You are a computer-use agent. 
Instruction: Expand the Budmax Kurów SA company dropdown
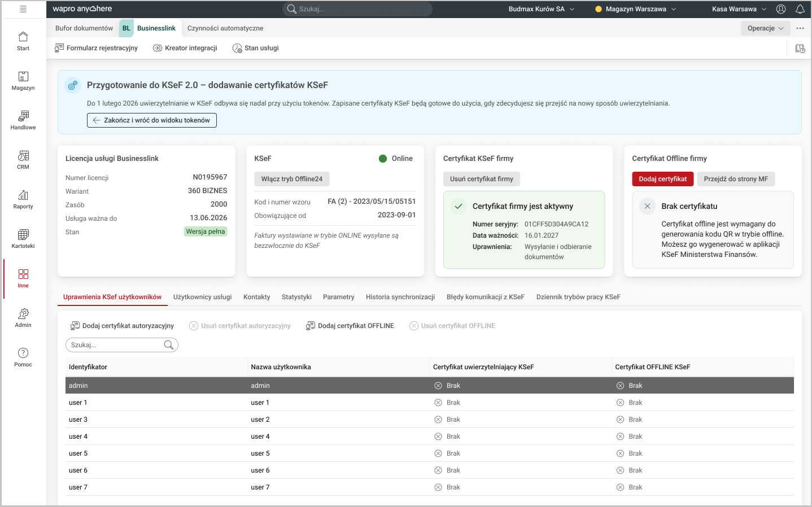[541, 9]
